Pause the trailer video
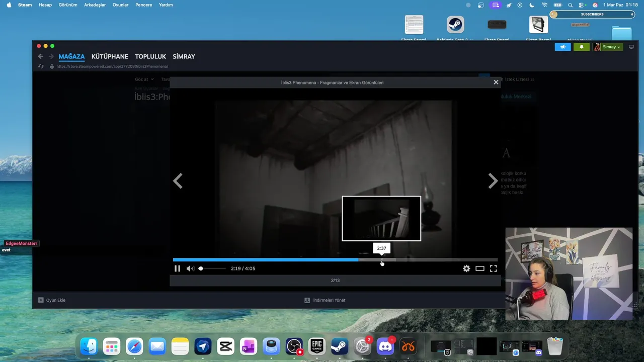 click(177, 268)
